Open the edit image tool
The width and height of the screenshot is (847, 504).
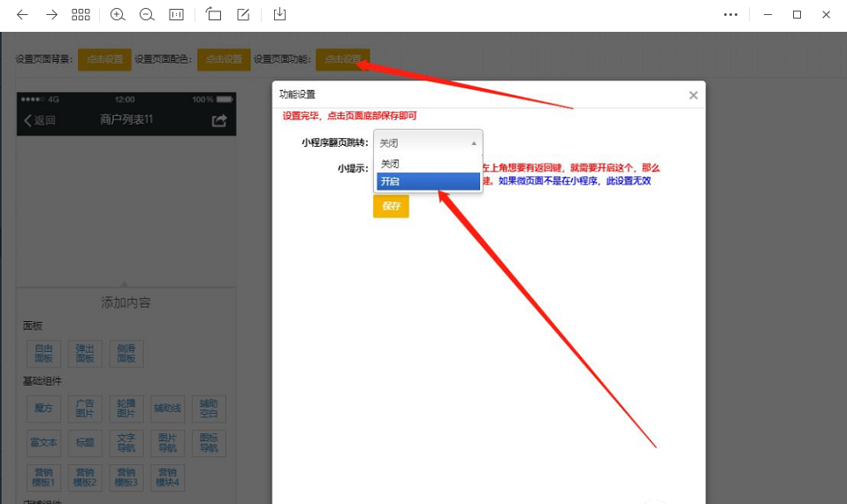pos(243,15)
